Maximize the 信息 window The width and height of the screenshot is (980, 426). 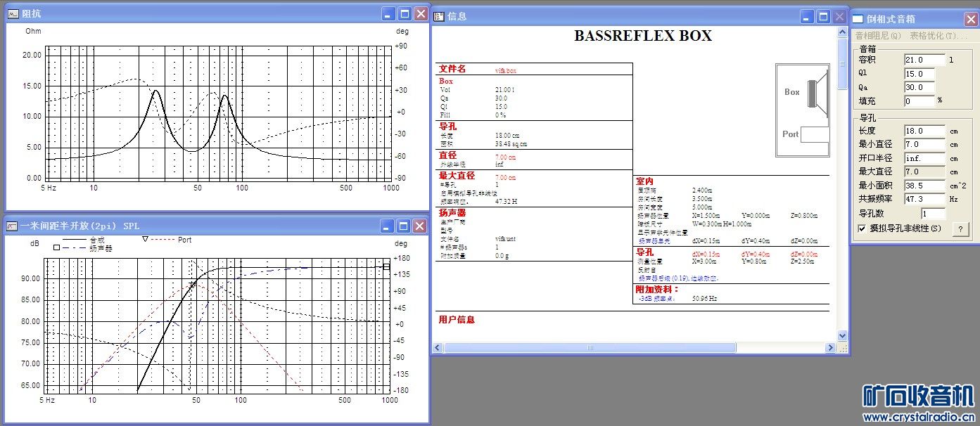[824, 16]
